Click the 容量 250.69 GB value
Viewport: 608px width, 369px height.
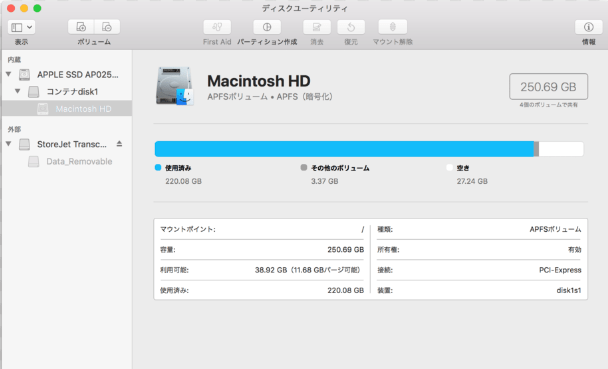(x=345, y=250)
